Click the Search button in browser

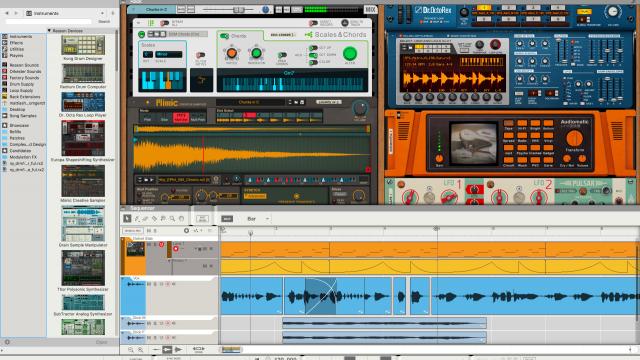pyautogui.click(x=104, y=22)
